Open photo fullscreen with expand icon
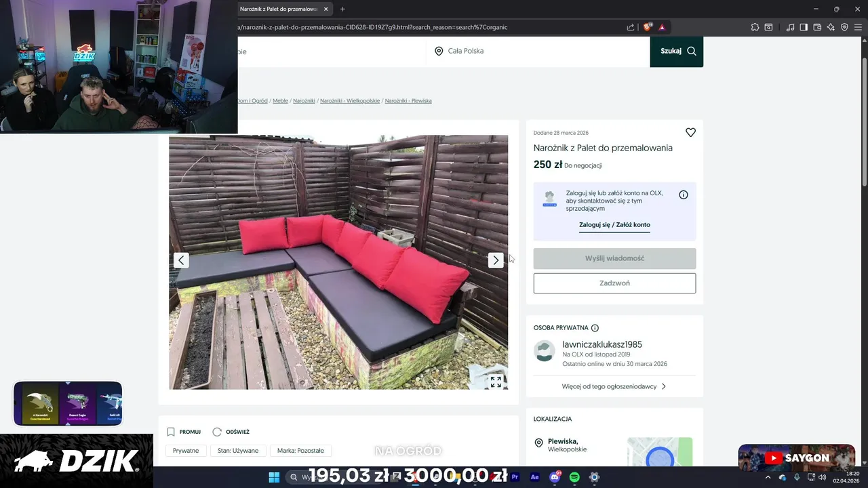The height and width of the screenshot is (488, 868). click(x=496, y=382)
